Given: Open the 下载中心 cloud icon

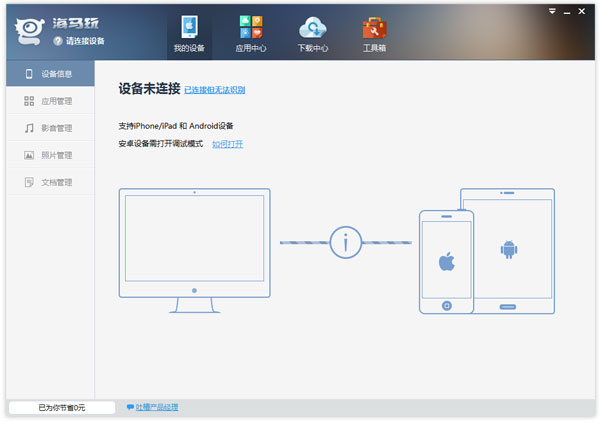Looking at the screenshot, I should [x=313, y=27].
